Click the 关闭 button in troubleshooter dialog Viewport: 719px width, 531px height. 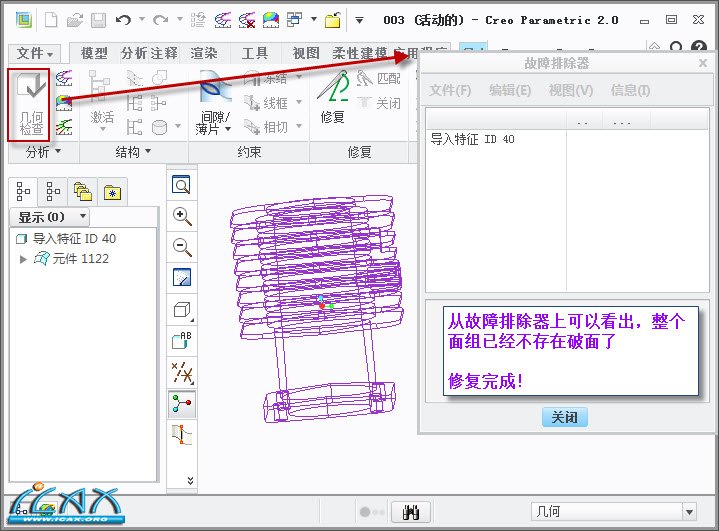[564, 417]
